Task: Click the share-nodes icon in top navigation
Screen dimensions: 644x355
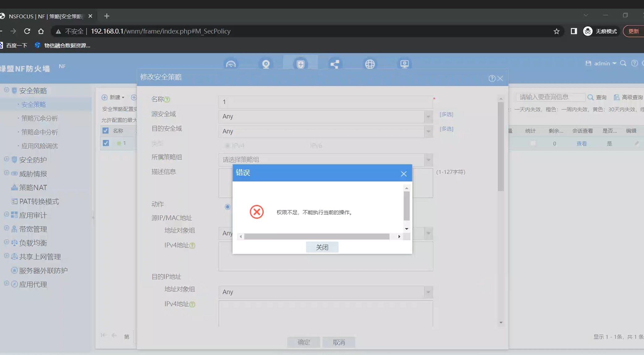Action: (x=335, y=64)
